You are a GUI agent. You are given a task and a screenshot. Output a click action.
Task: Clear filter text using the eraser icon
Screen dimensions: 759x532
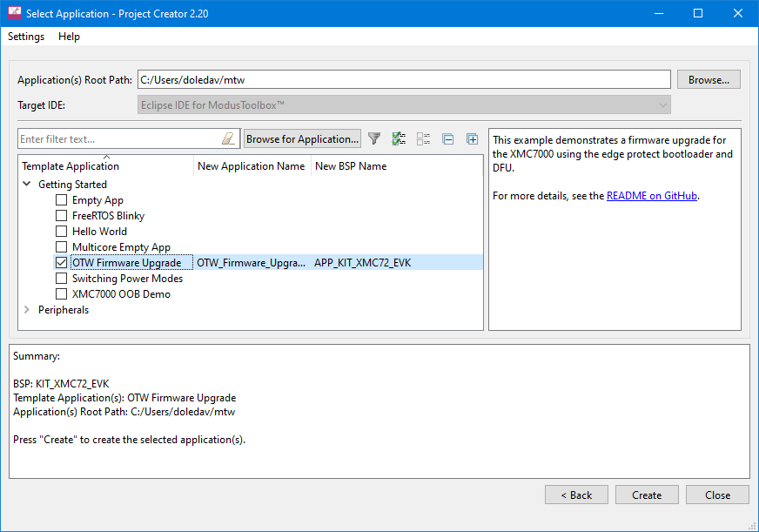point(231,138)
